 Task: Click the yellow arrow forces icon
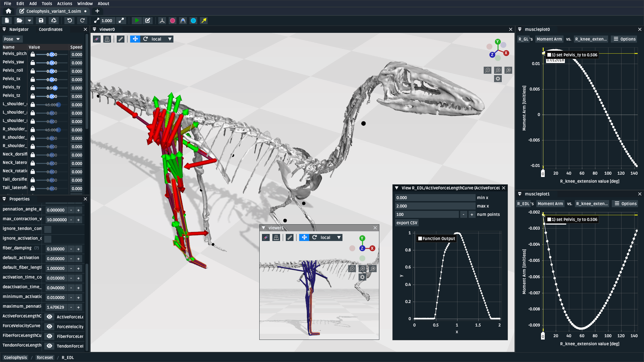(204, 21)
